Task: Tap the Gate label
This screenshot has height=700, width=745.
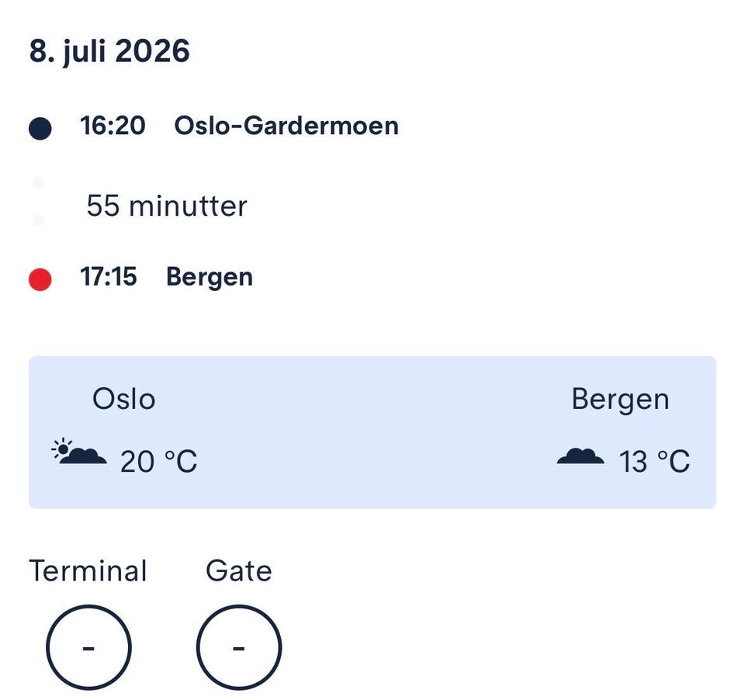Action: pyautogui.click(x=239, y=570)
